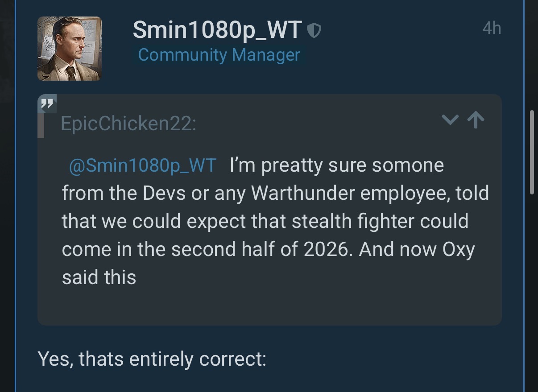538x392 pixels.
Task: Expand the quote with the chevron down
Action: pyautogui.click(x=450, y=120)
